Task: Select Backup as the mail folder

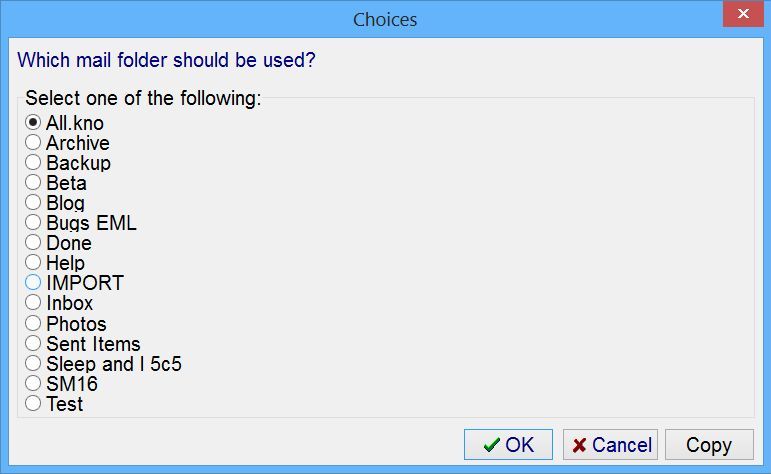Action: [x=33, y=163]
